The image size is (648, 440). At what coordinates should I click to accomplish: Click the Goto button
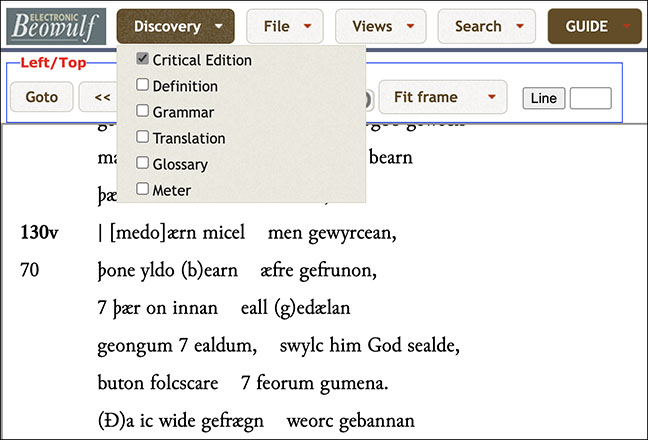pos(42,97)
